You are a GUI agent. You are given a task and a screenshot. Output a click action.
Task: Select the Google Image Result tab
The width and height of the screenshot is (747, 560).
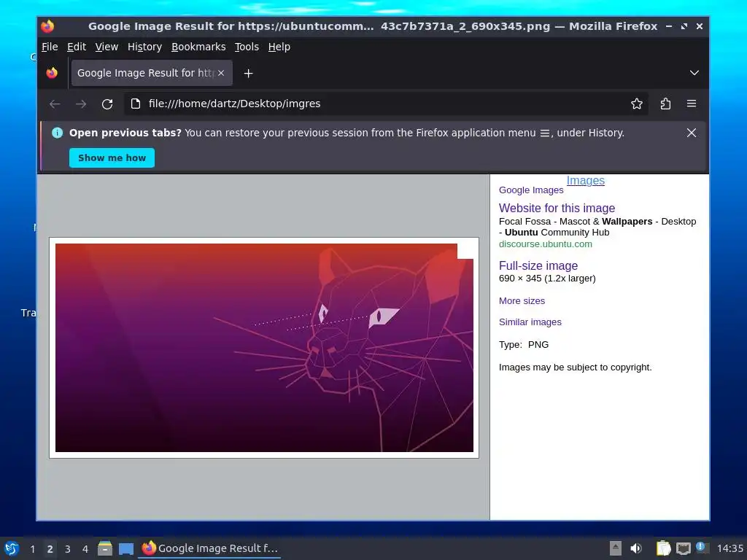pos(152,73)
